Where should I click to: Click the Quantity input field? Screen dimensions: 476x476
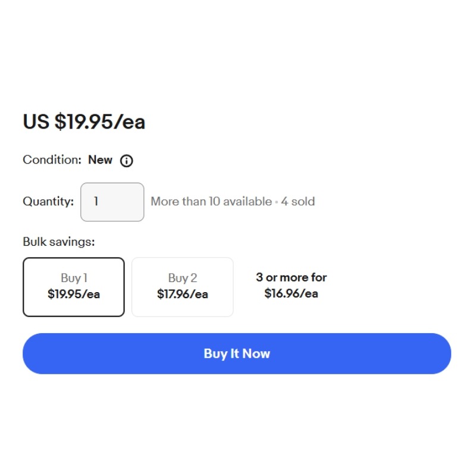[112, 202]
